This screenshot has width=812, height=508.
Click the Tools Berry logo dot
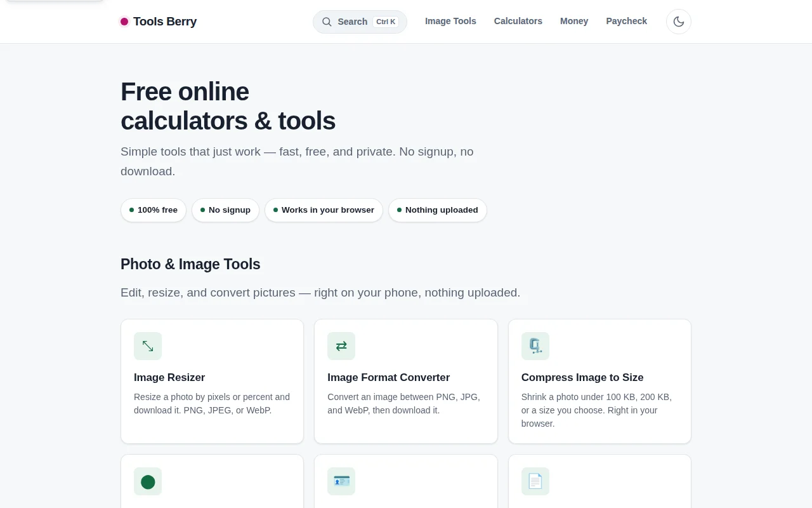(124, 22)
